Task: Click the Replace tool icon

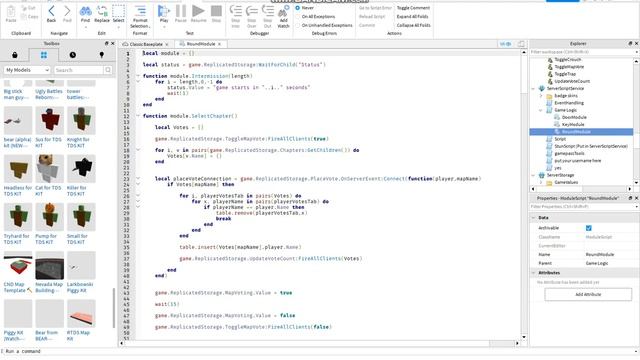Action: point(102,11)
